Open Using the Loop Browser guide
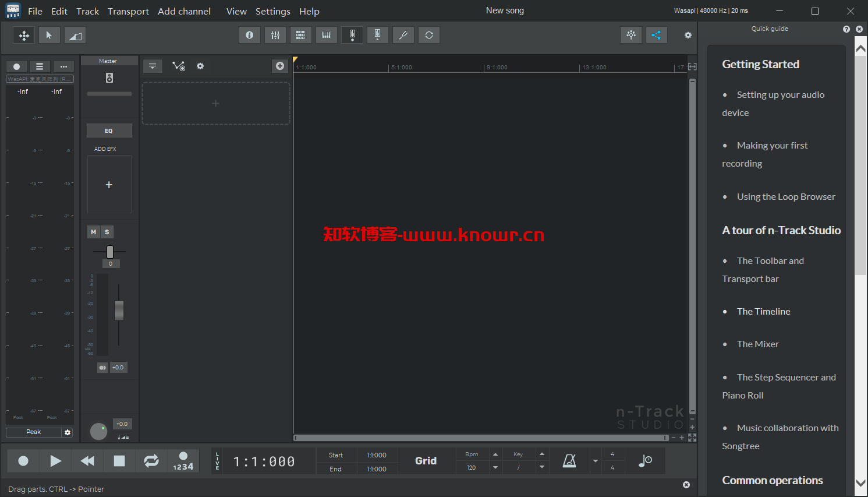This screenshot has height=497, width=868. [x=786, y=197]
